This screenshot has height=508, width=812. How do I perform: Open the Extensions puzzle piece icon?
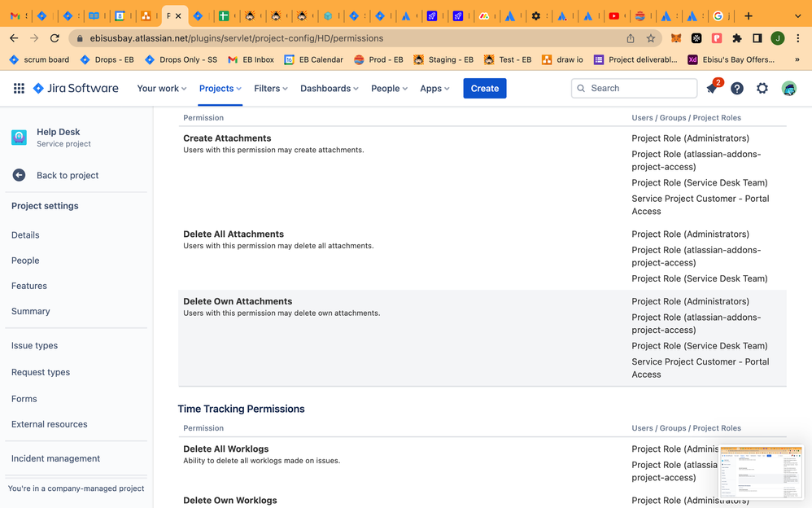(736, 37)
